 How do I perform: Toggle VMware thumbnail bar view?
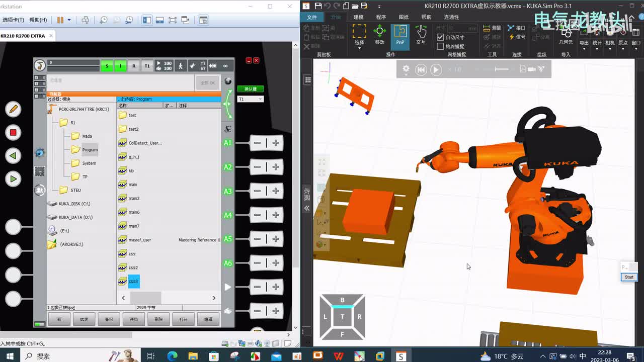tap(159, 20)
